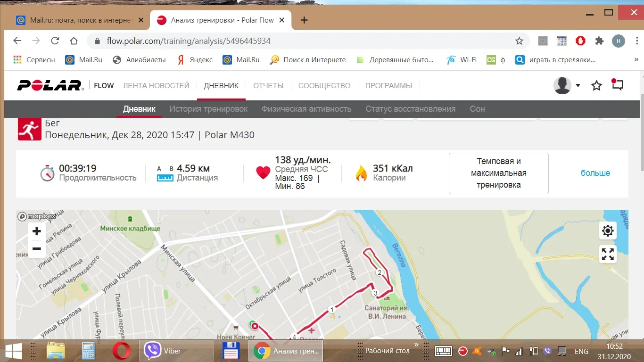This screenshot has width=644, height=362.
Task: Open the Деревянные быто... bookmark
Action: (395, 60)
